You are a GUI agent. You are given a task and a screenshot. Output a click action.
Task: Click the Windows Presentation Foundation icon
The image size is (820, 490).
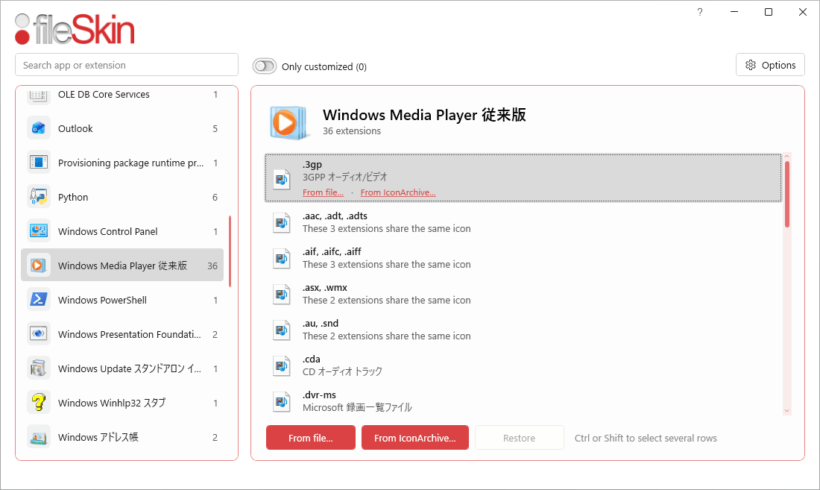tap(38, 334)
